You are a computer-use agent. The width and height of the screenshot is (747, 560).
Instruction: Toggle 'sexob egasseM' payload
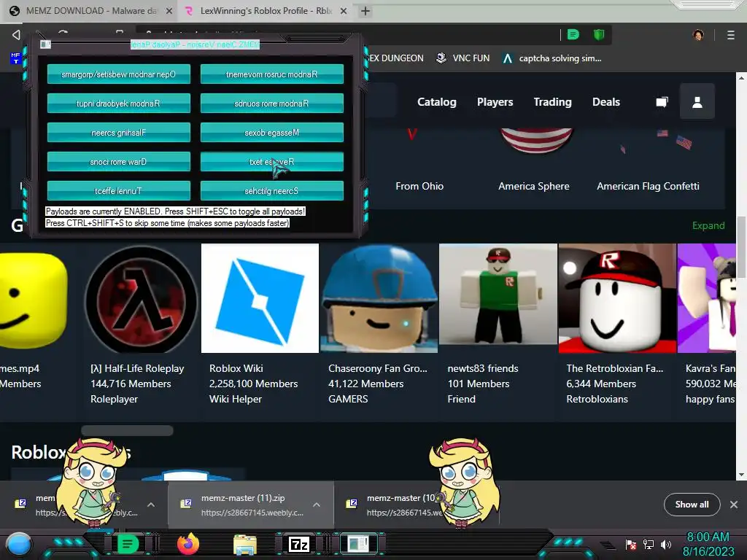(x=271, y=133)
